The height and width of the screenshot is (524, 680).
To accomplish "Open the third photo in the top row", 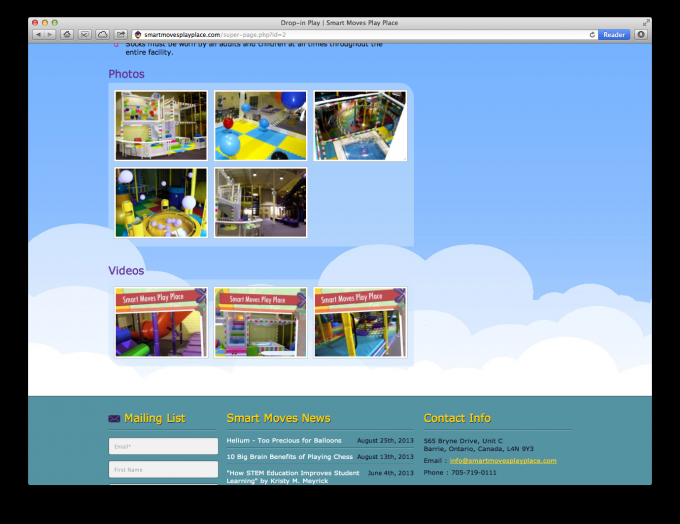I will click(x=360, y=126).
